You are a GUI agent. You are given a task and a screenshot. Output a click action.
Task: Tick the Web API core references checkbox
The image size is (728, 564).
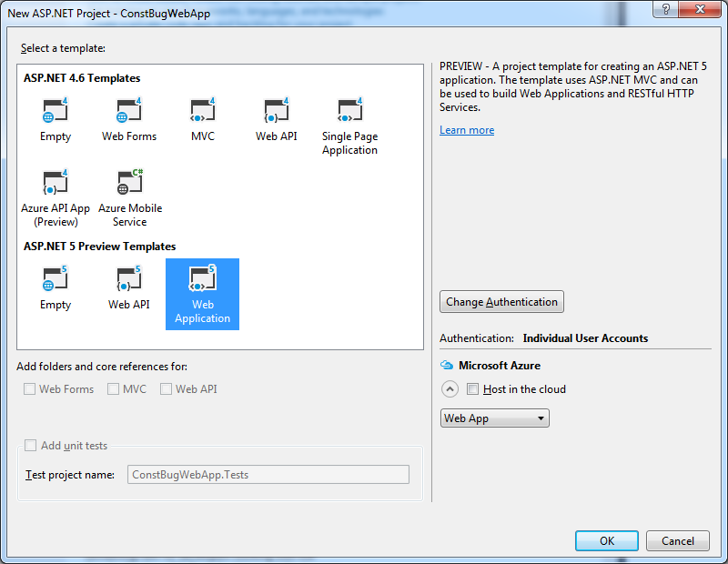[166, 389]
